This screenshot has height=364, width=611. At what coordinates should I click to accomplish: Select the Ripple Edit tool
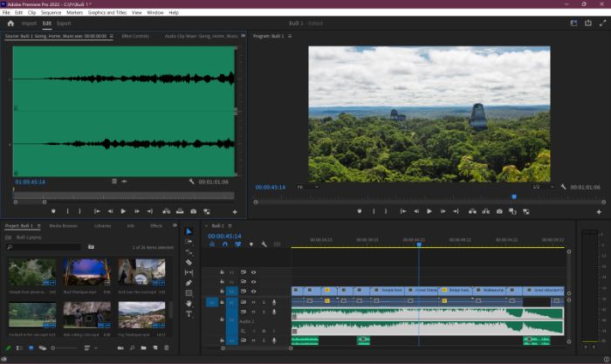pyautogui.click(x=189, y=251)
